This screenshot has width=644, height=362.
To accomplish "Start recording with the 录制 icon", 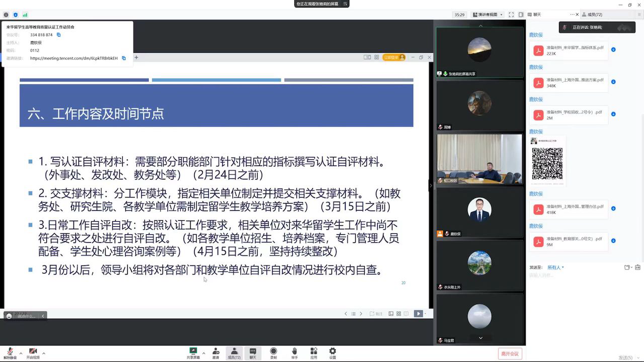I will click(x=273, y=353).
